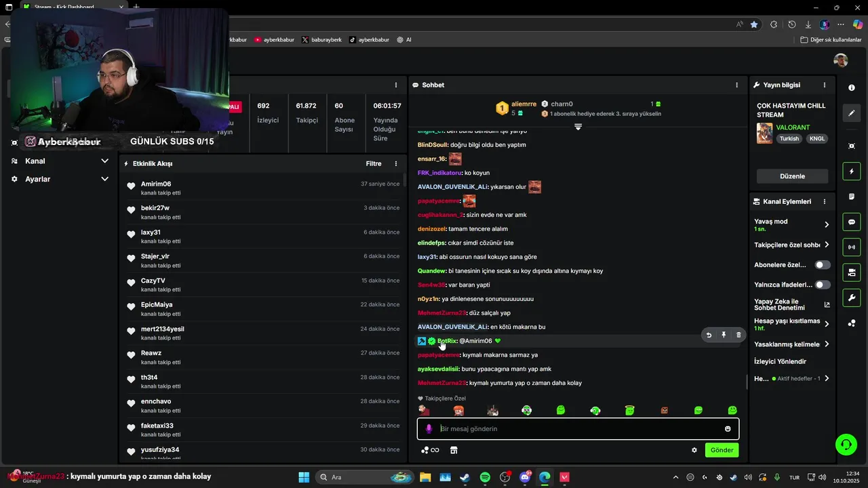Toggle Yalnızca ifadeleri chat switch
This screenshot has width=868, height=488.
click(x=823, y=285)
